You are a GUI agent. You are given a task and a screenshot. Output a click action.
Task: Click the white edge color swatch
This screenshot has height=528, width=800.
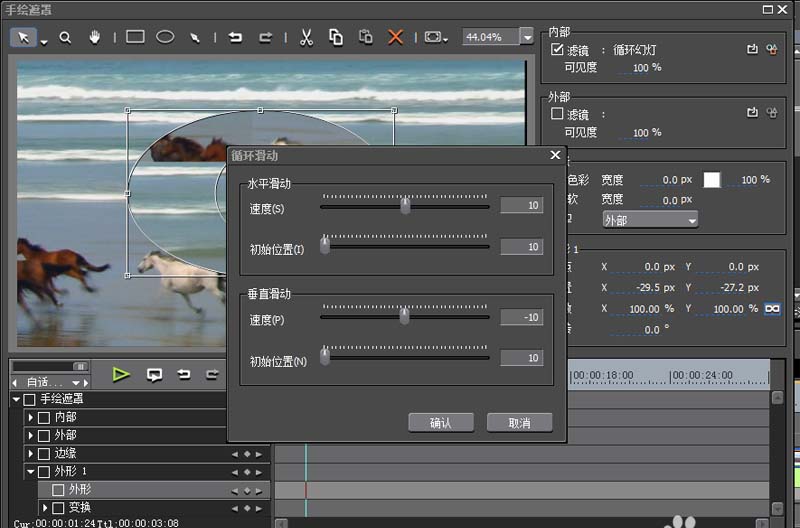(x=712, y=180)
